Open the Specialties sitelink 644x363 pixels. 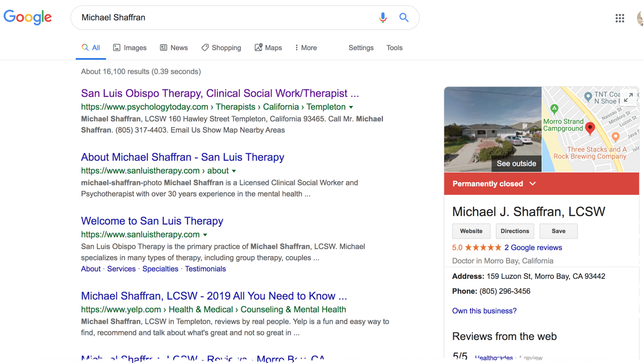tap(160, 269)
